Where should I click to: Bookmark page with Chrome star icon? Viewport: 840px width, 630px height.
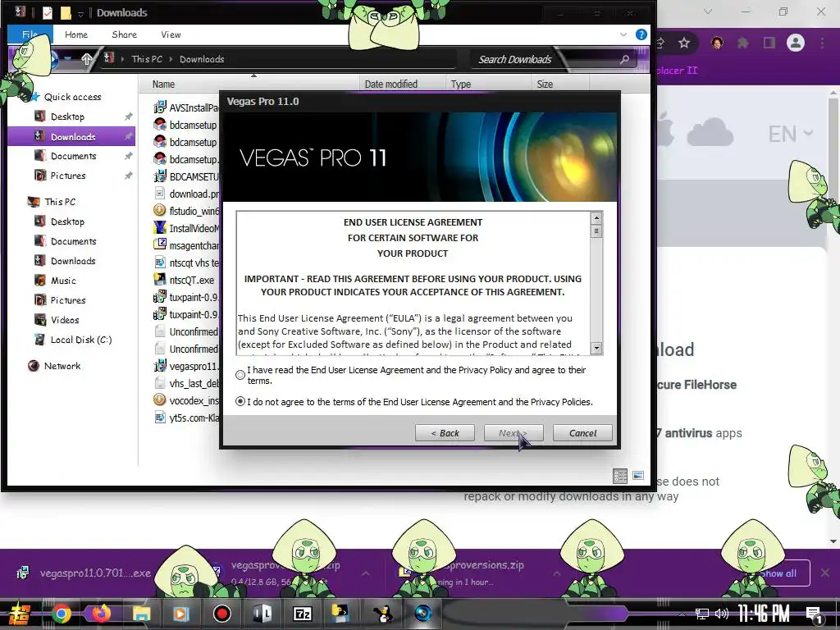pyautogui.click(x=684, y=43)
